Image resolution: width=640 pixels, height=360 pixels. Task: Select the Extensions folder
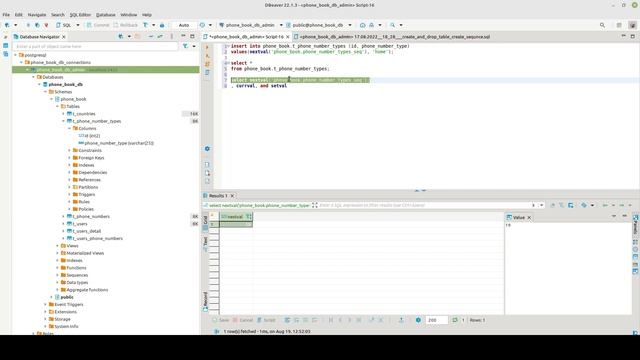pyautogui.click(x=65, y=312)
